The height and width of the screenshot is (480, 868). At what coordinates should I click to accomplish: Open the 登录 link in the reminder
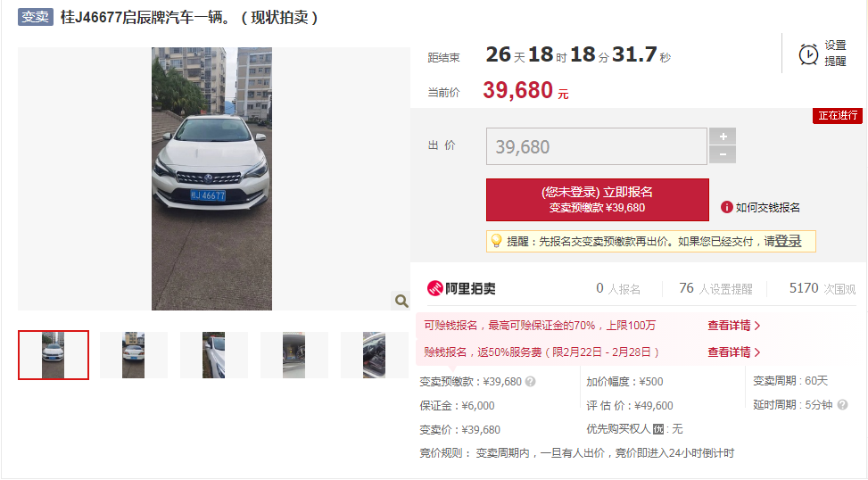pyautogui.click(x=788, y=241)
